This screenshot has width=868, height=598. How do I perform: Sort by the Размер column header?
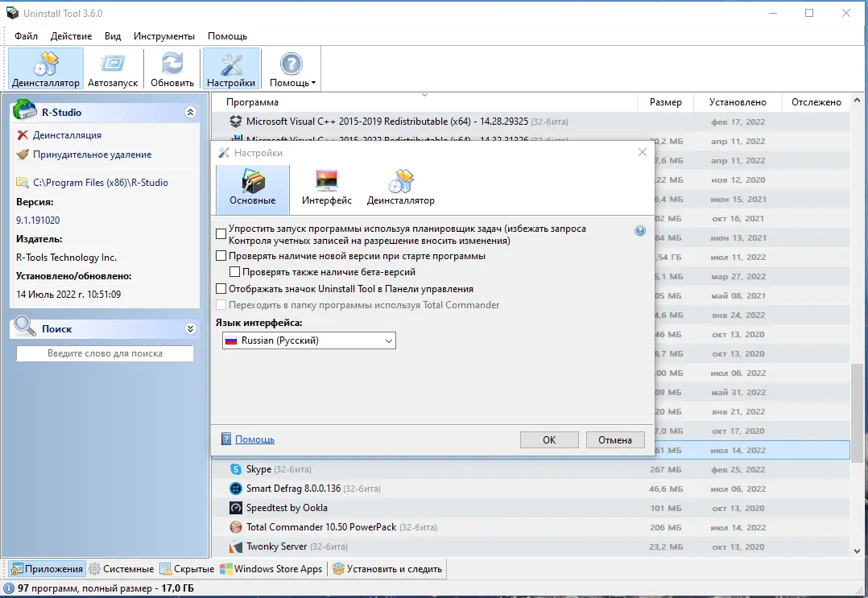[x=665, y=102]
